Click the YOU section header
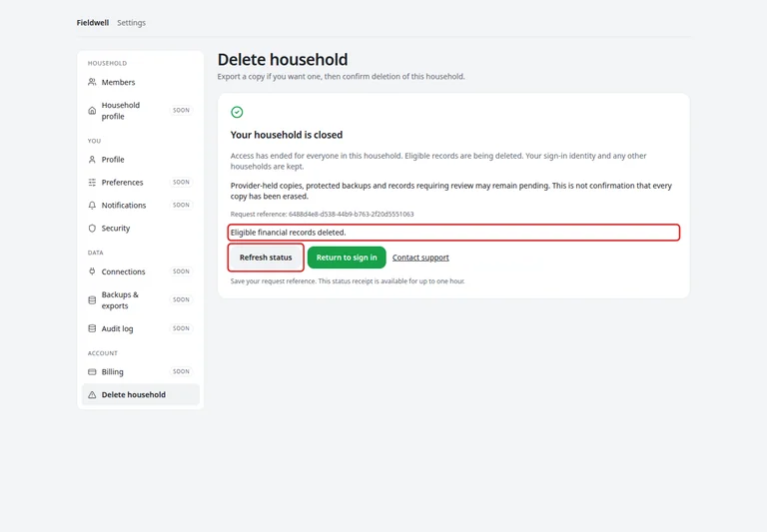The image size is (767, 532). point(95,141)
